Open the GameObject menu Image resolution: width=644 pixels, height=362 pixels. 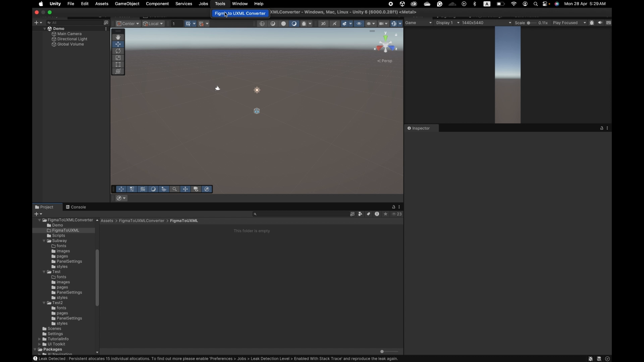(x=127, y=4)
